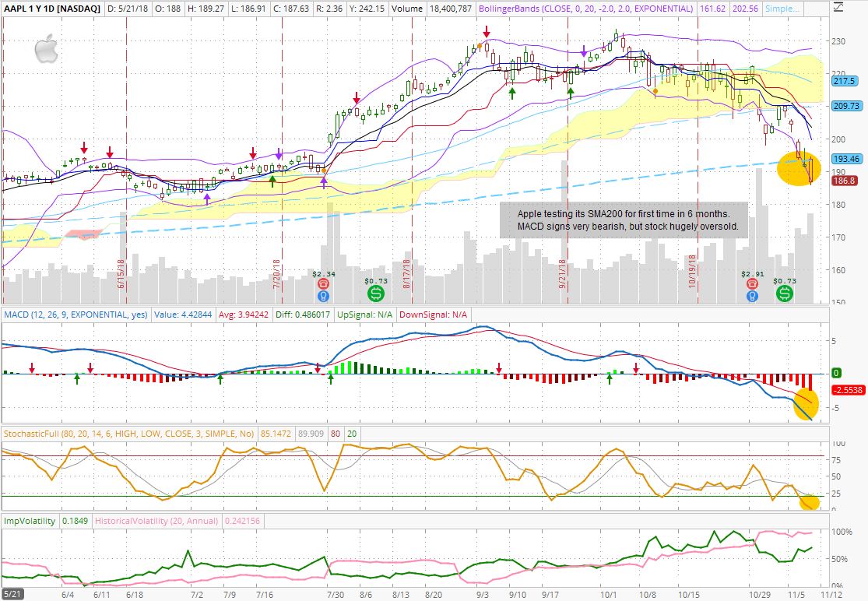Click the red 80 overbought value box
Viewport: 868px width, 601px height.
tap(336, 434)
